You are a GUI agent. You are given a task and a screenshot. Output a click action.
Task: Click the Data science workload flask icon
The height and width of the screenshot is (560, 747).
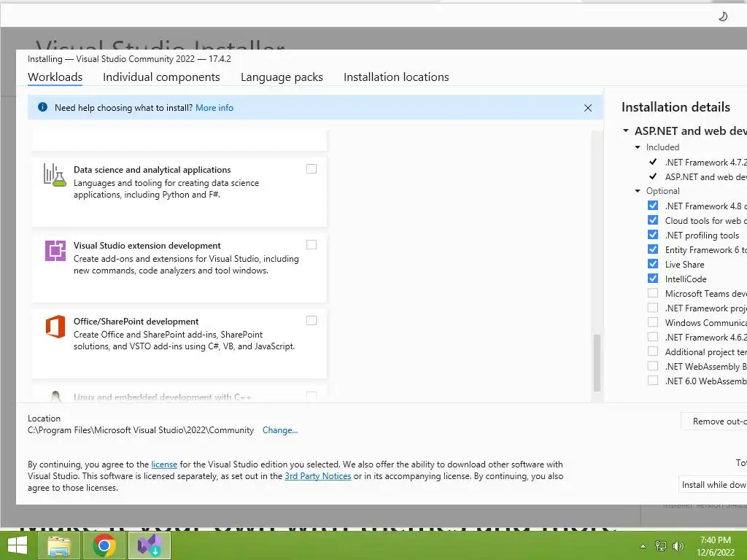pyautogui.click(x=55, y=175)
